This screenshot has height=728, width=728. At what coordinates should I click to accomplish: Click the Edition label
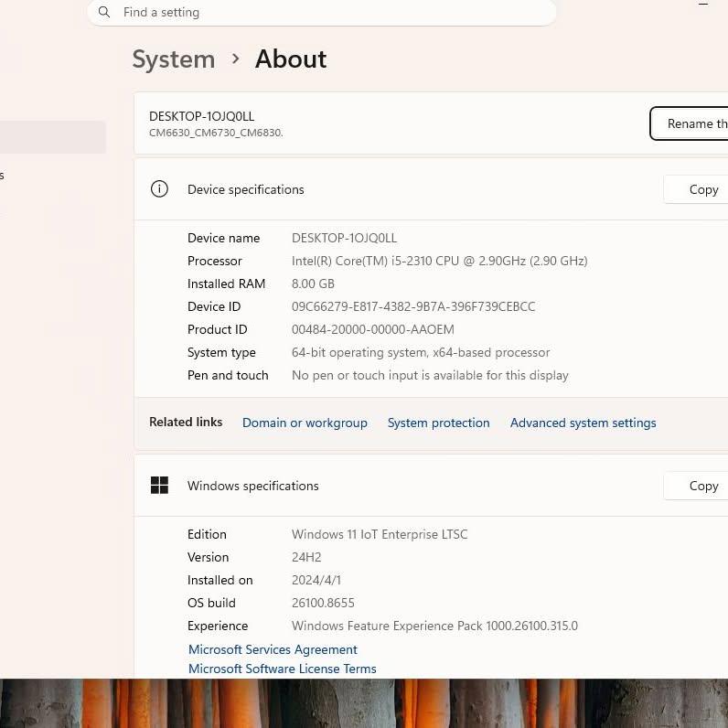tap(207, 534)
